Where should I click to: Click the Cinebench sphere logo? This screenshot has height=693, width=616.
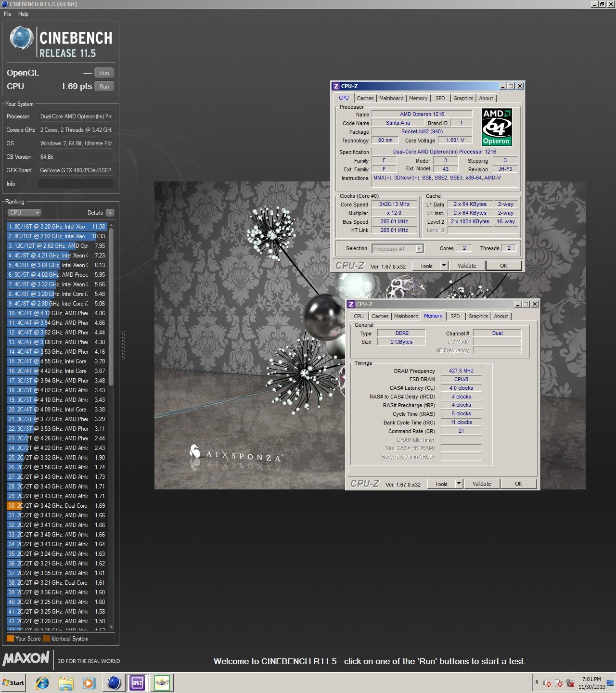click(22, 38)
